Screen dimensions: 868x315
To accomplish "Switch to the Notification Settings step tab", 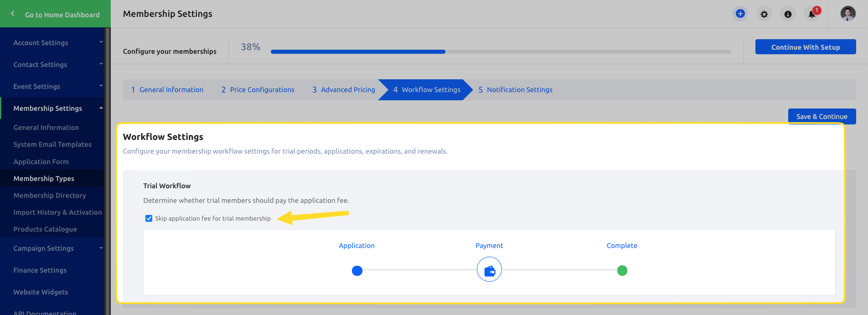I will coord(515,90).
